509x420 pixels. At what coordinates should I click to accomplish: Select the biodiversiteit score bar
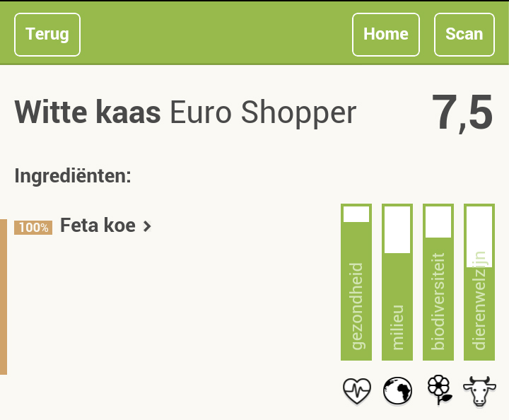point(438,282)
